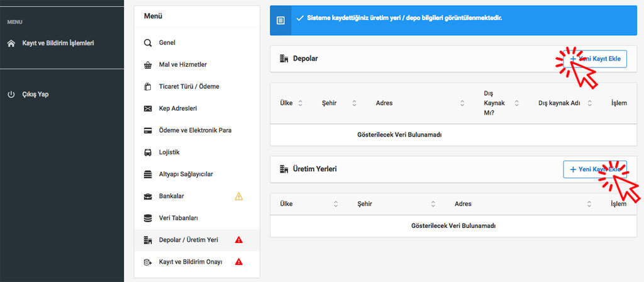Click the power icon next to Çıkış Yap

pos(11,94)
